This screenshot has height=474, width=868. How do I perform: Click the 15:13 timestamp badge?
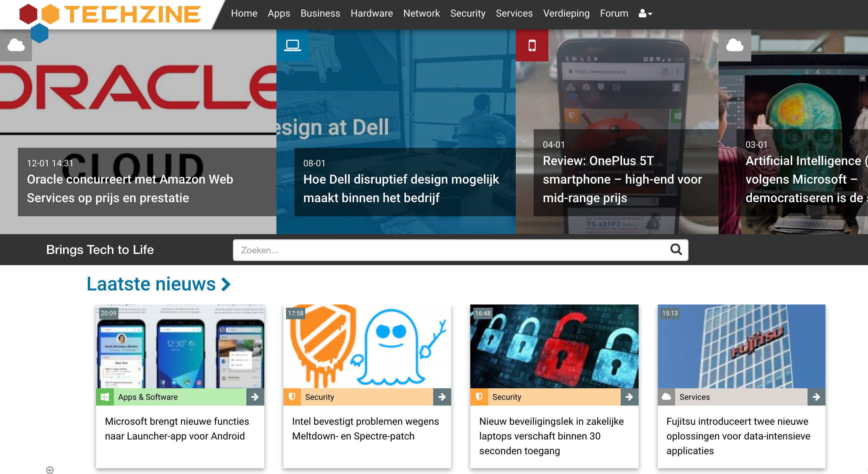pos(670,313)
